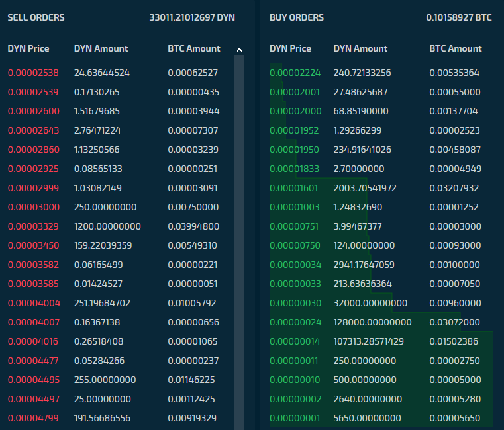Click sell BTC amount 0.01146225
The width and height of the screenshot is (504, 430).
coord(191,380)
